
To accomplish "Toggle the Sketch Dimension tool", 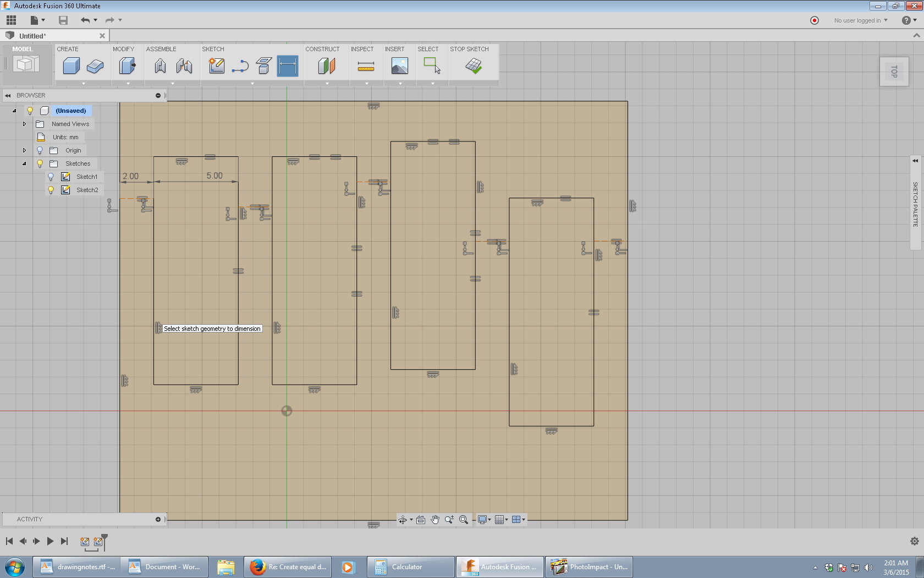I will [288, 66].
